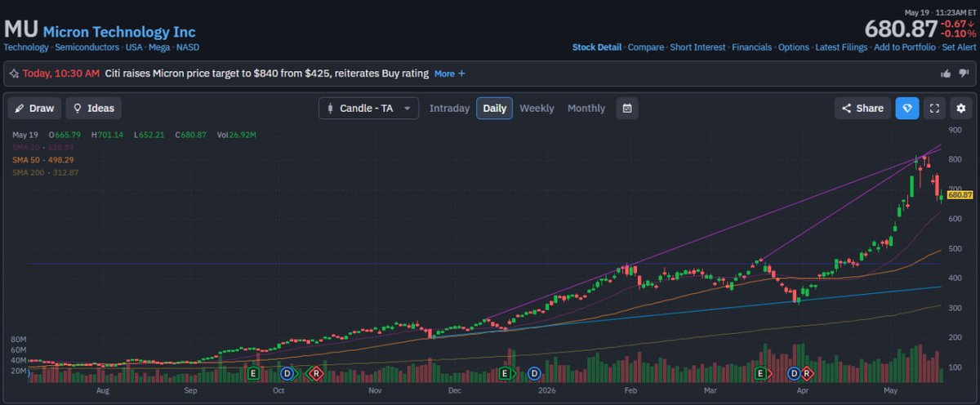Switch to Intraday timeframe
The width and height of the screenshot is (980, 405).
pos(449,108)
